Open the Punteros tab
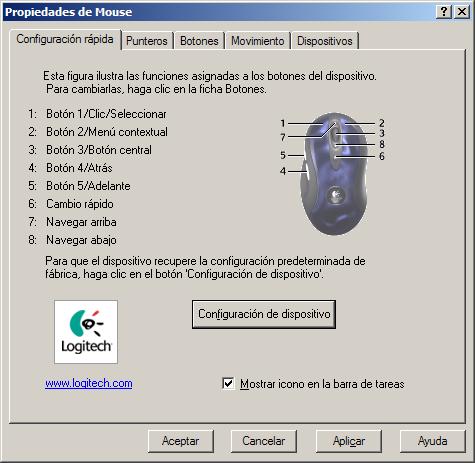Viewport: 475px width, 463px height. pyautogui.click(x=147, y=41)
